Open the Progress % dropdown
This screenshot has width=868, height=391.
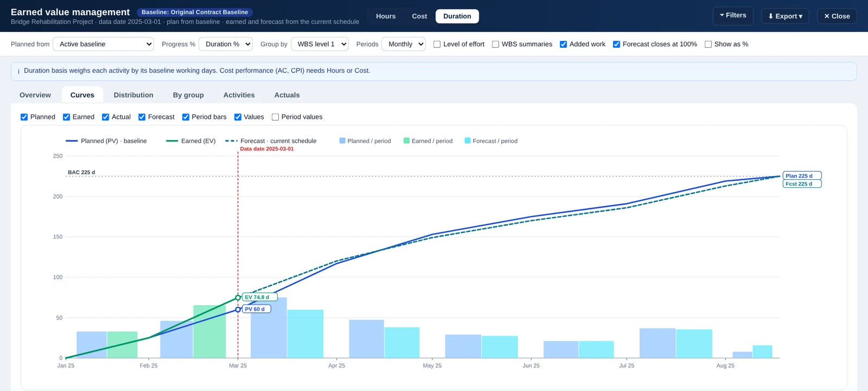pos(226,44)
